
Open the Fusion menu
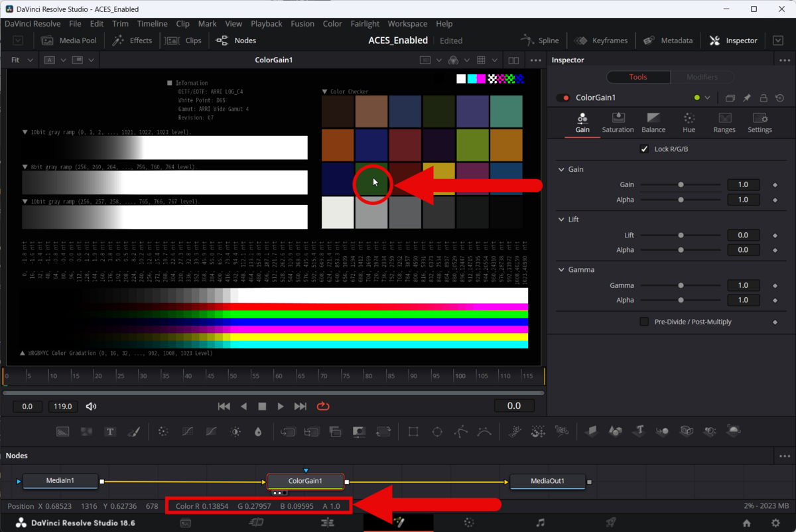click(x=302, y=23)
